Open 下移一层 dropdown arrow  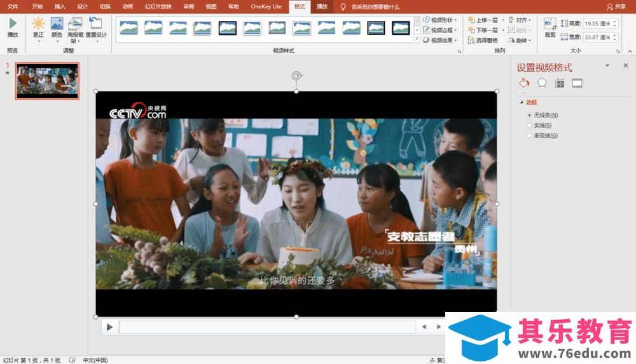[503, 30]
